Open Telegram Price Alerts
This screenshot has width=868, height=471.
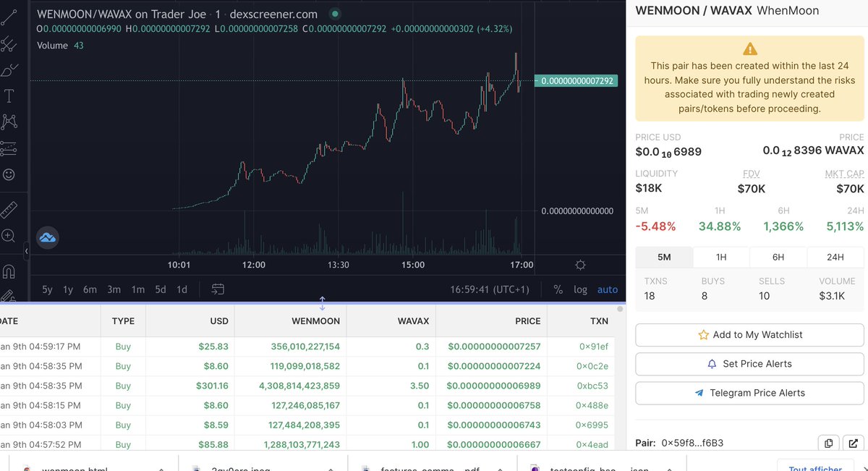749,393
